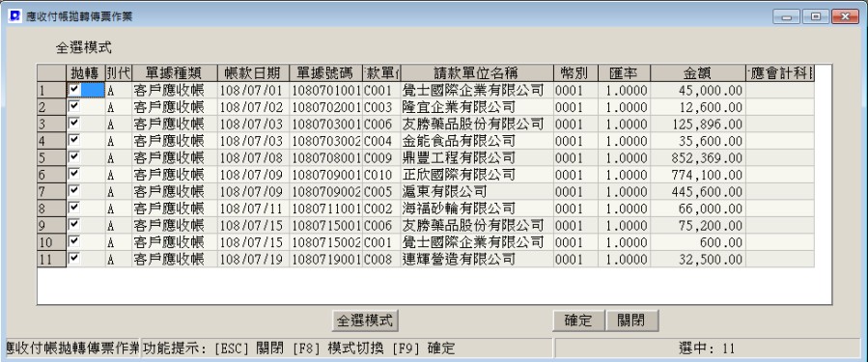Uncheck the 拋轉 checkbox in row 1

73,89
